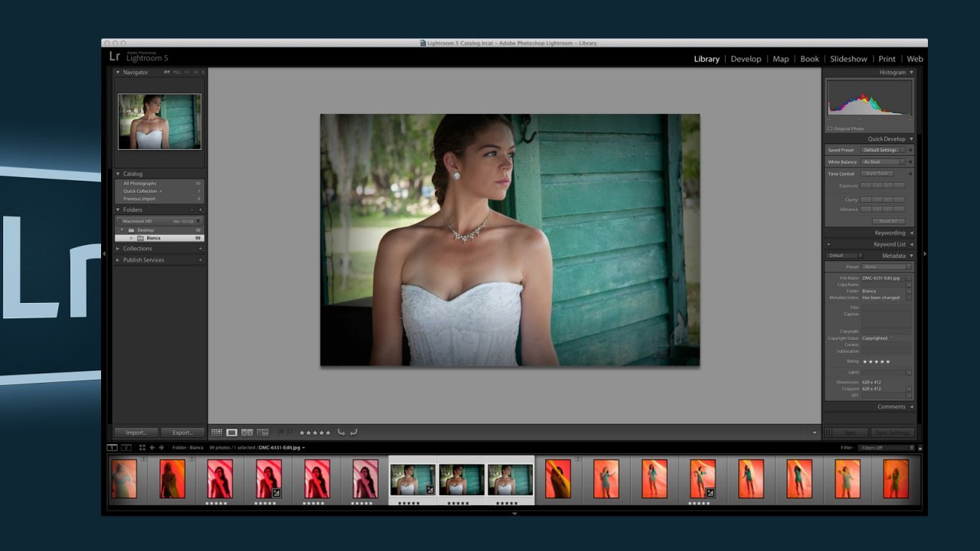Screen dimensions: 980x551
Task: Flag the photo as a Pick
Action: point(281,432)
